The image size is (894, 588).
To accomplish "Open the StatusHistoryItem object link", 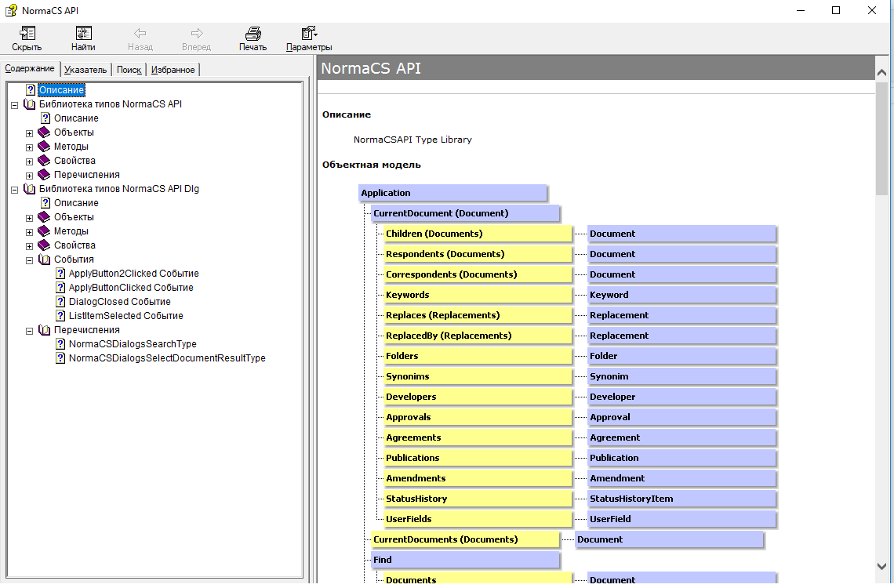I will [x=681, y=499].
